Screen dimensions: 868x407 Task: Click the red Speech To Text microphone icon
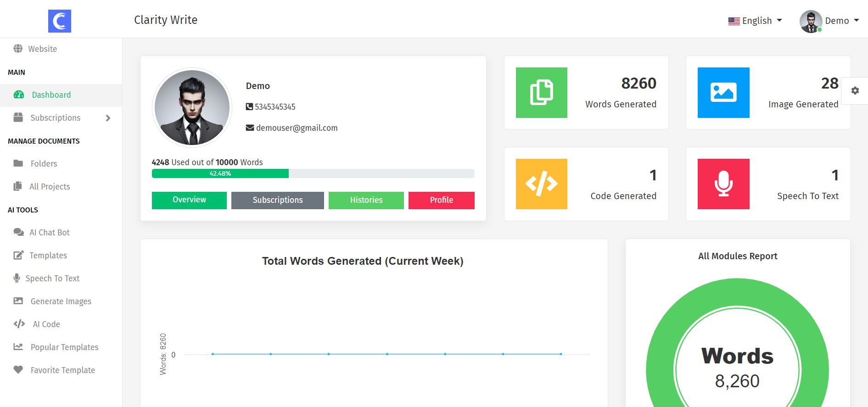pyautogui.click(x=723, y=184)
